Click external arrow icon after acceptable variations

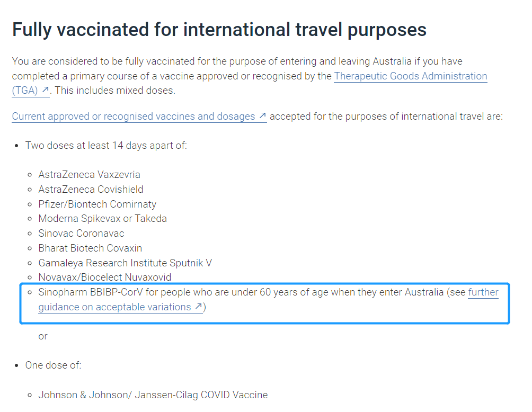199,306
